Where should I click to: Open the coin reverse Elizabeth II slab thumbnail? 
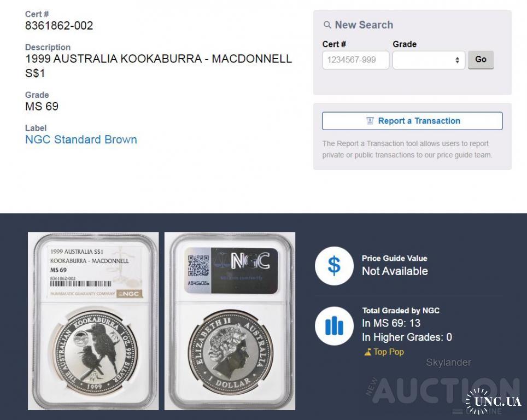coord(230,321)
